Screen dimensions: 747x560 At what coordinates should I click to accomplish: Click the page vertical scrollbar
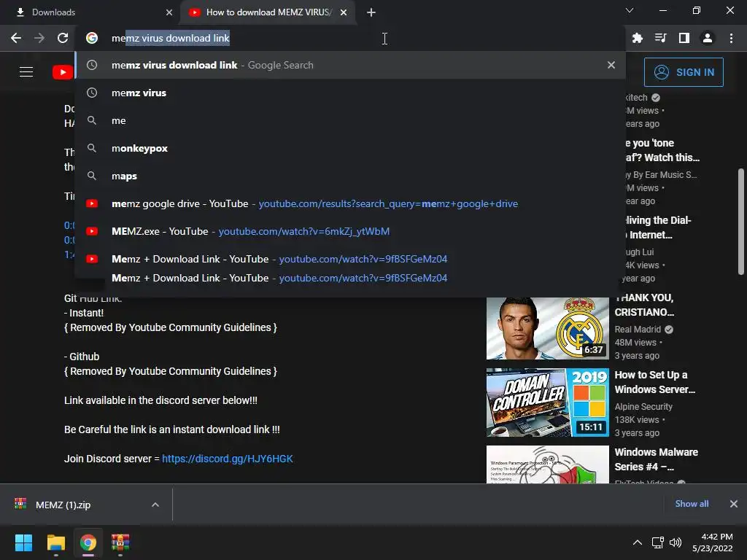pyautogui.click(x=741, y=222)
